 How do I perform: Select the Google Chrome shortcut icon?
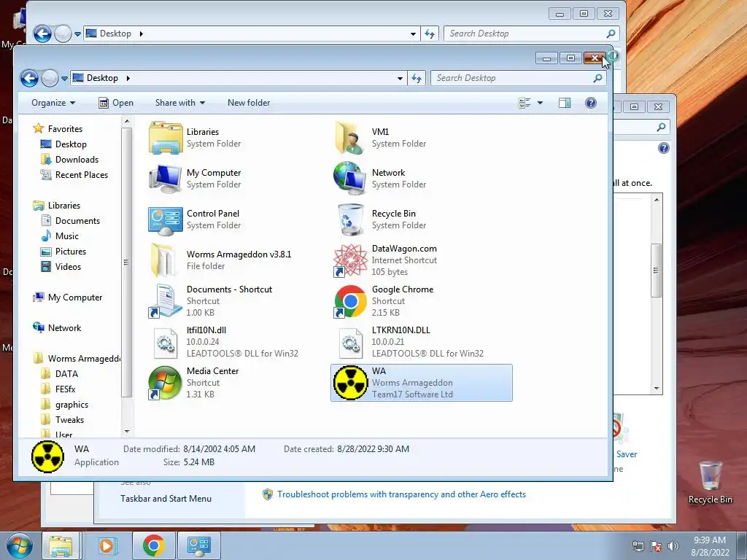pos(350,301)
